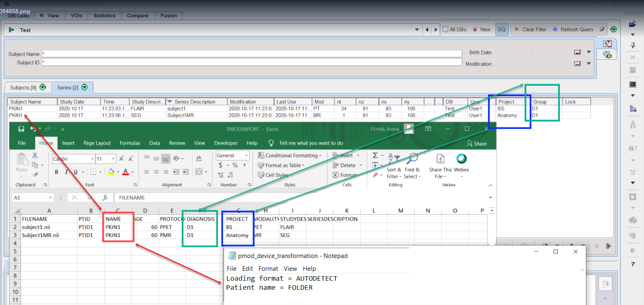The image size is (644, 305).
Task: Toggle Bold in Excel Font group
Action: (x=57, y=172)
